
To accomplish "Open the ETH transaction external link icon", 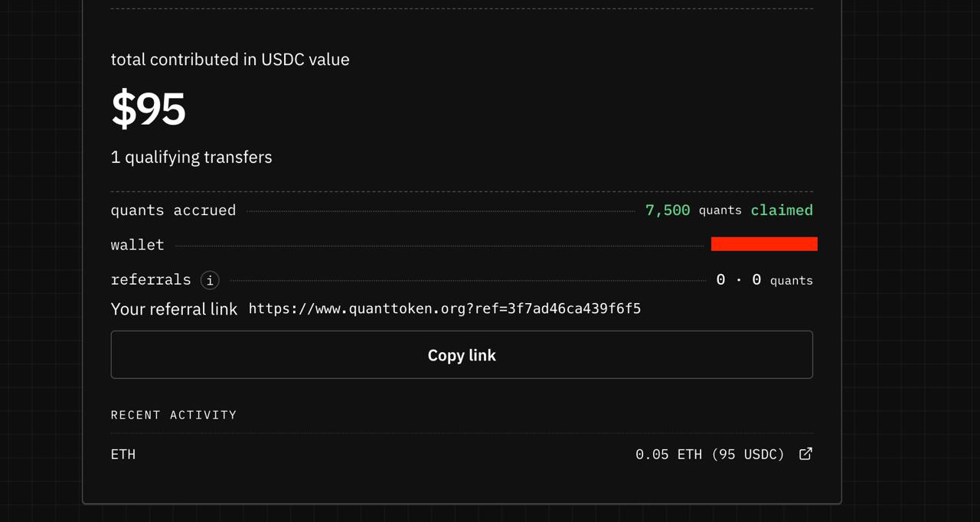I will point(805,454).
